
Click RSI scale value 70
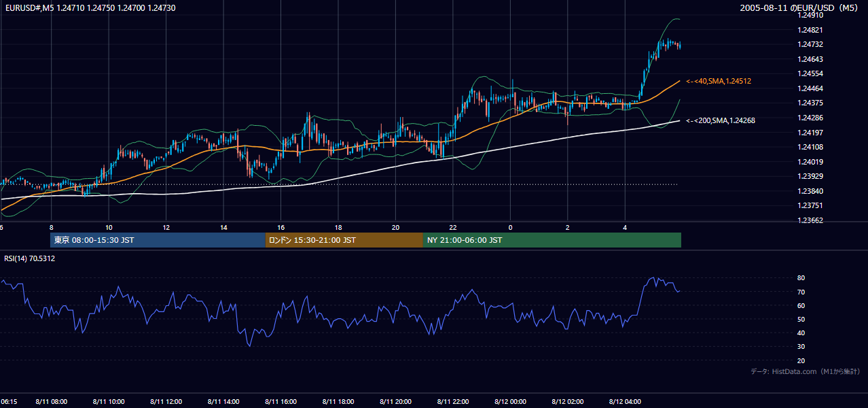point(801,292)
